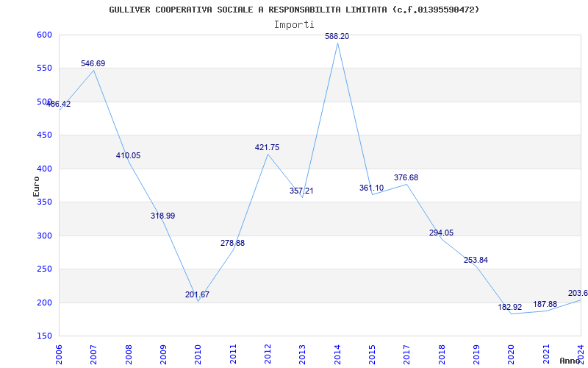Viewport: 588px width, 368px height.
Task: Select the 201.67 value label
Action: point(197,294)
